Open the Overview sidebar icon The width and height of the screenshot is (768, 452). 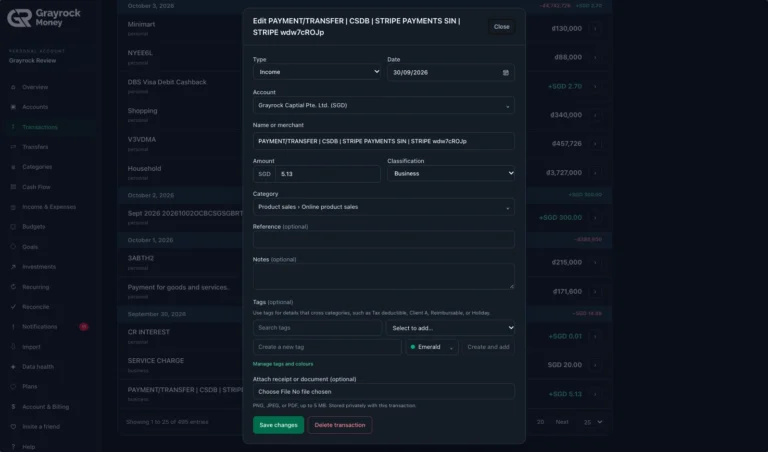click(x=13, y=87)
